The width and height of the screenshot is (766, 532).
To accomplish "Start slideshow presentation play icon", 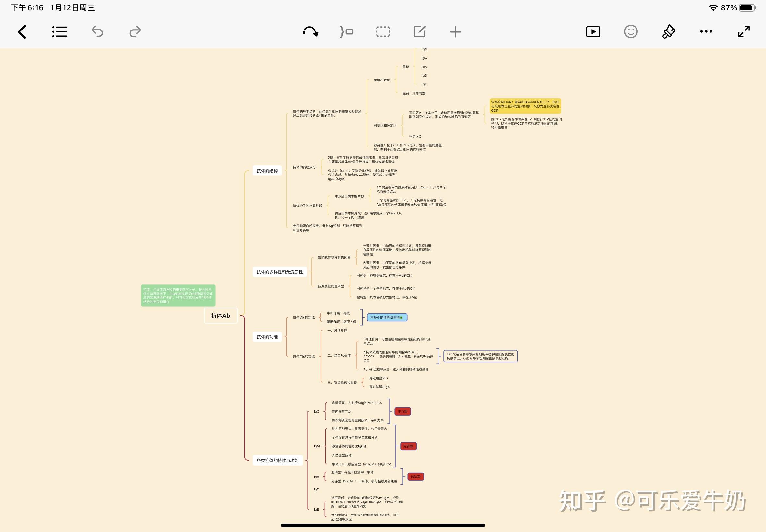I will pyautogui.click(x=593, y=32).
